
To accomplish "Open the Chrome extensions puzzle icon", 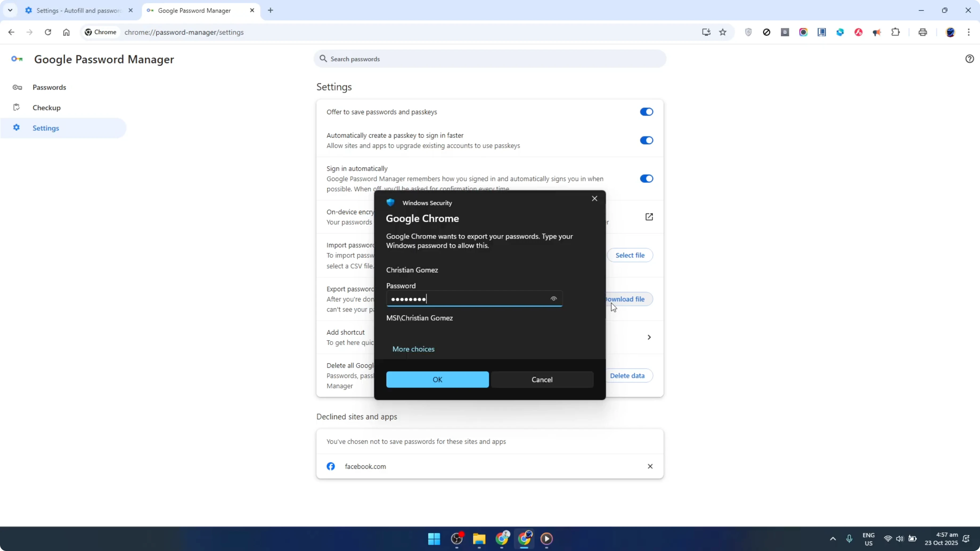I will (896, 32).
